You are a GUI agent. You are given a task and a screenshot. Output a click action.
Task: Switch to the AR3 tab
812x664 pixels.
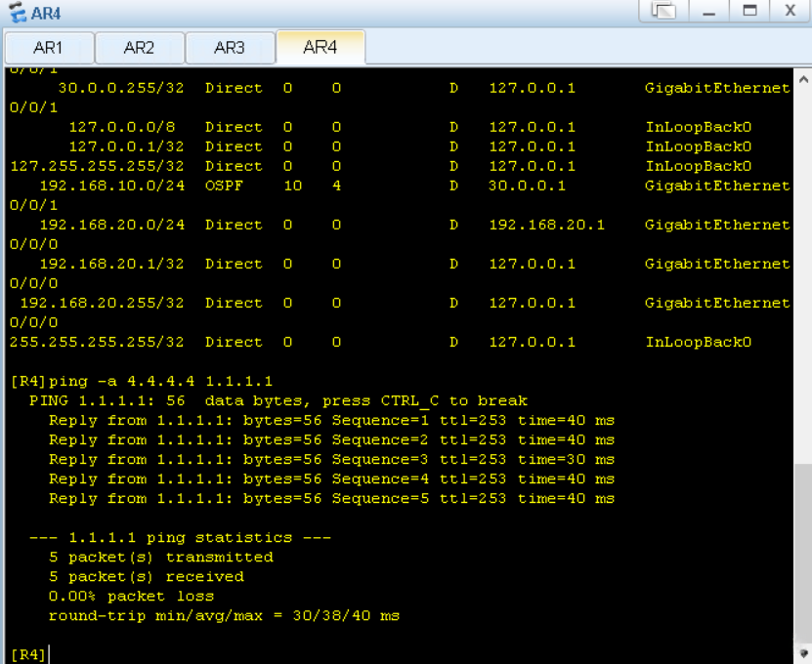pos(230,48)
